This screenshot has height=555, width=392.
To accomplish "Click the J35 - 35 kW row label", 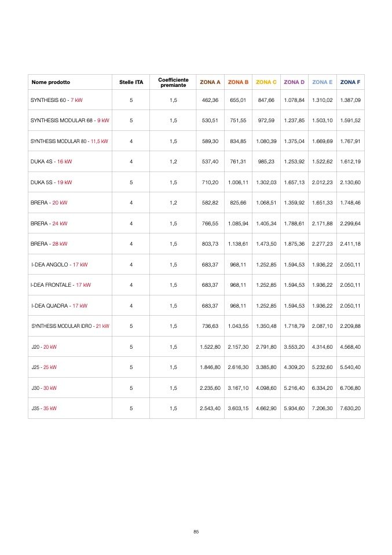I will pos(43,408).
